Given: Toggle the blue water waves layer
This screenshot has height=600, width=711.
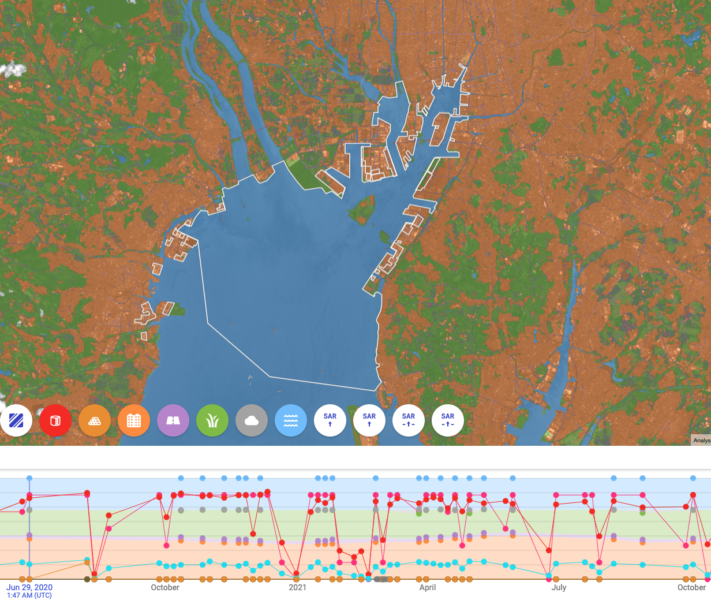Looking at the screenshot, I should [291, 421].
